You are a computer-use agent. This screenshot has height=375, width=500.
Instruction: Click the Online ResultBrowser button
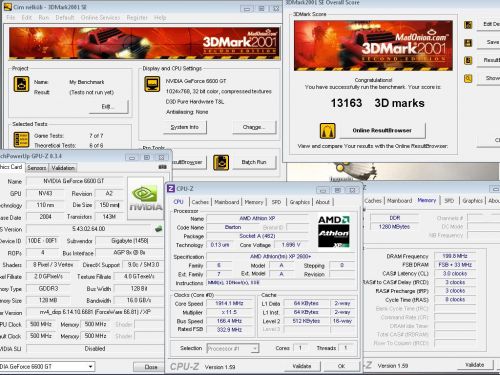coord(382,131)
